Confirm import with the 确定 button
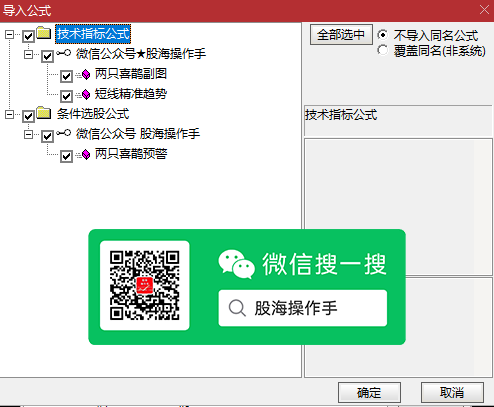The width and height of the screenshot is (494, 407). tap(369, 392)
